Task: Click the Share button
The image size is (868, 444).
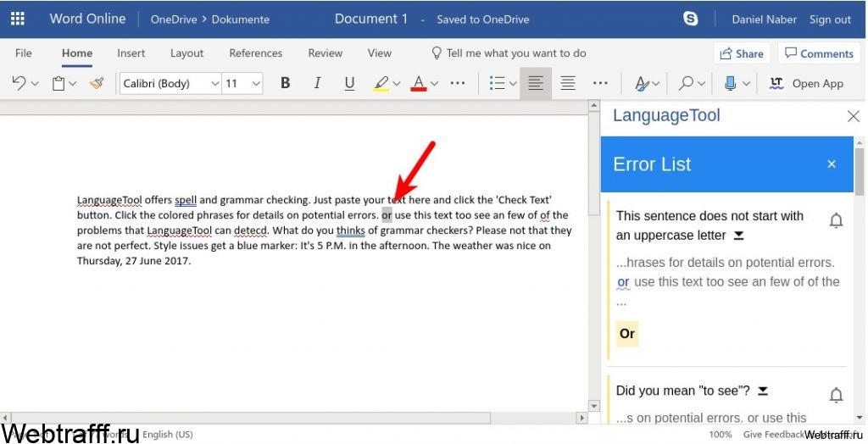Action: tap(741, 53)
